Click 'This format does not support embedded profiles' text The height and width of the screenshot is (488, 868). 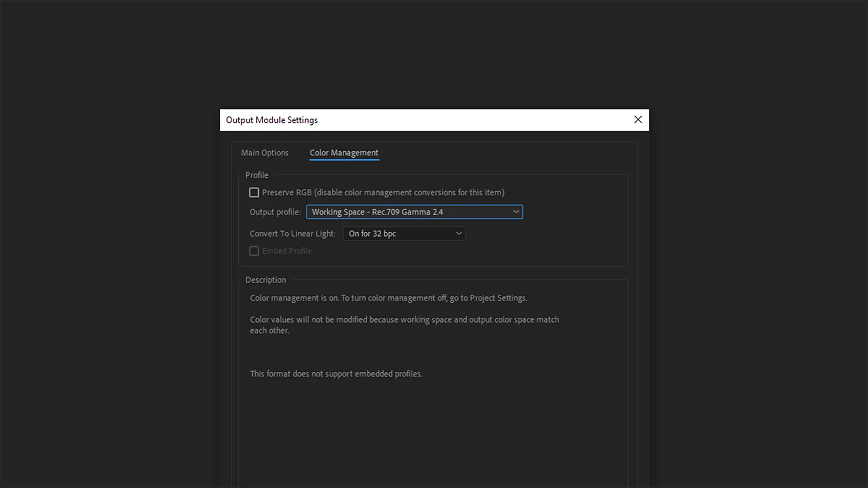pyautogui.click(x=336, y=374)
